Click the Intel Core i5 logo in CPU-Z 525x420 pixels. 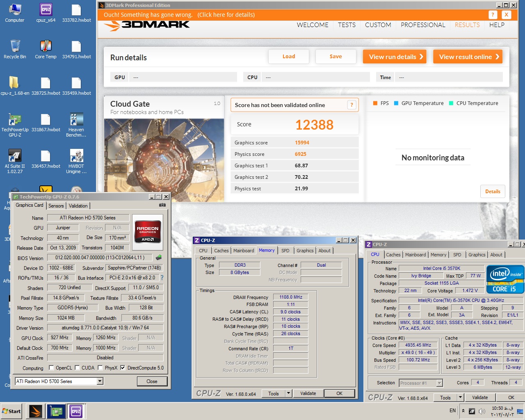point(505,279)
